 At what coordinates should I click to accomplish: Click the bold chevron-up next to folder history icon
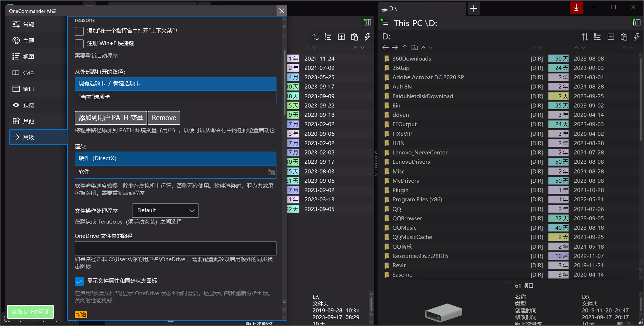pyautogui.click(x=423, y=47)
